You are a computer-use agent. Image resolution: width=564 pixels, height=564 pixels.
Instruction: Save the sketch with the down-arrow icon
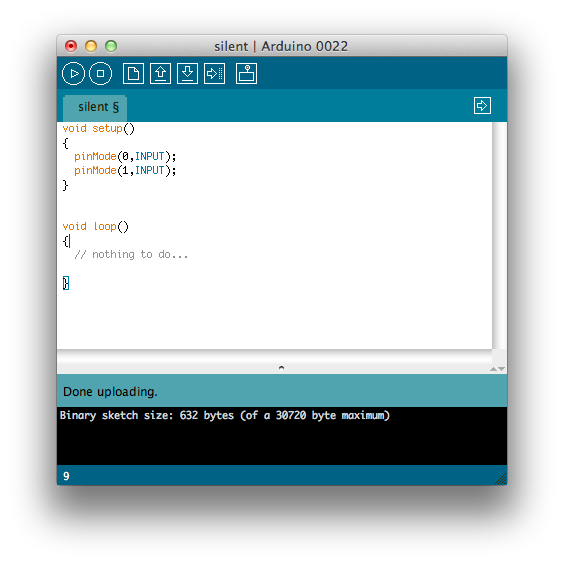point(187,74)
